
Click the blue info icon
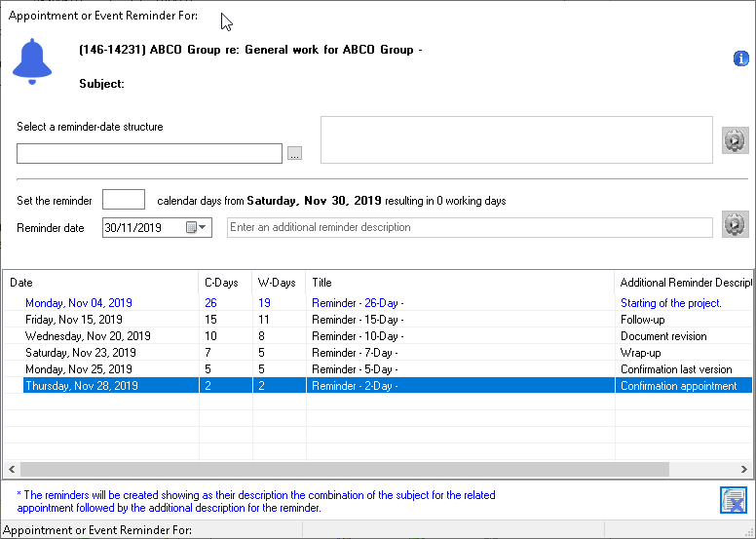pos(740,58)
